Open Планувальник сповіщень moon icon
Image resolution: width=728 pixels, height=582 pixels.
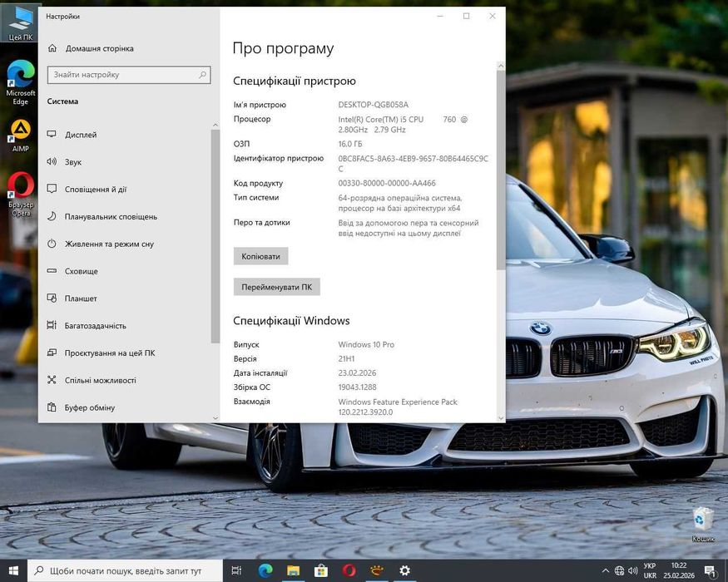point(52,216)
